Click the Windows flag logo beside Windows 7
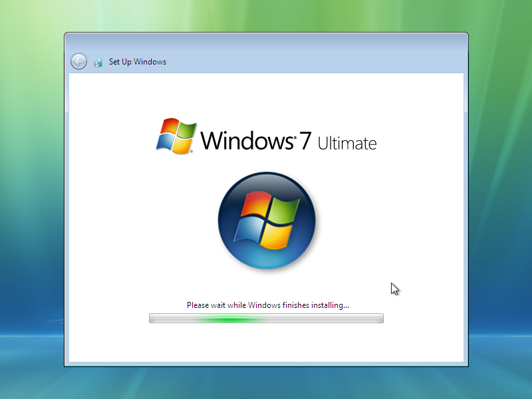 tap(176, 136)
